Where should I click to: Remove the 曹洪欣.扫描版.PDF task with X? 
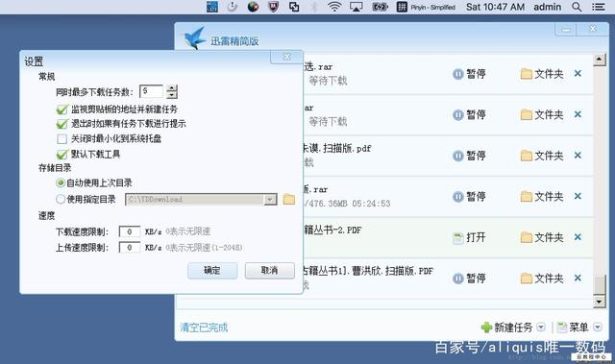pyautogui.click(x=578, y=278)
